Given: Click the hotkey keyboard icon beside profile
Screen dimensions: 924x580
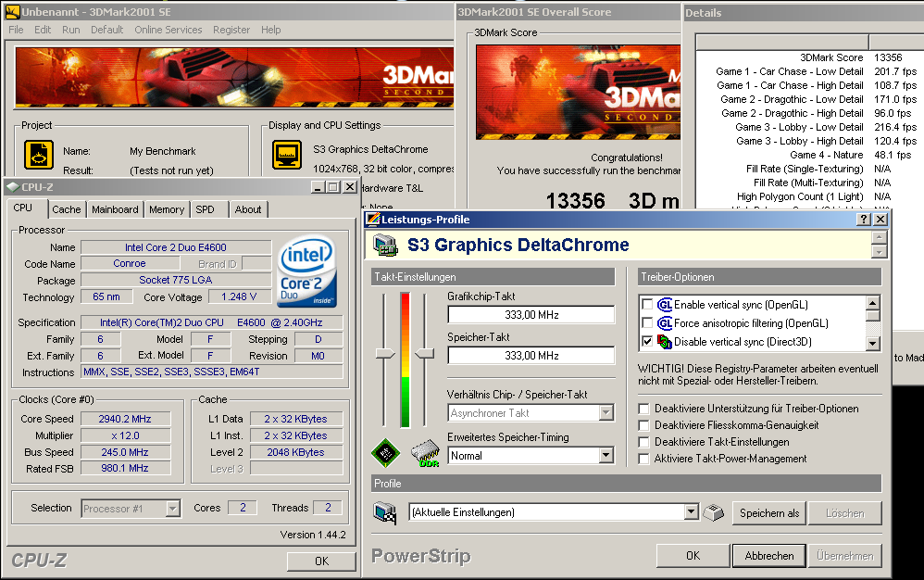Looking at the screenshot, I should click(x=713, y=512).
